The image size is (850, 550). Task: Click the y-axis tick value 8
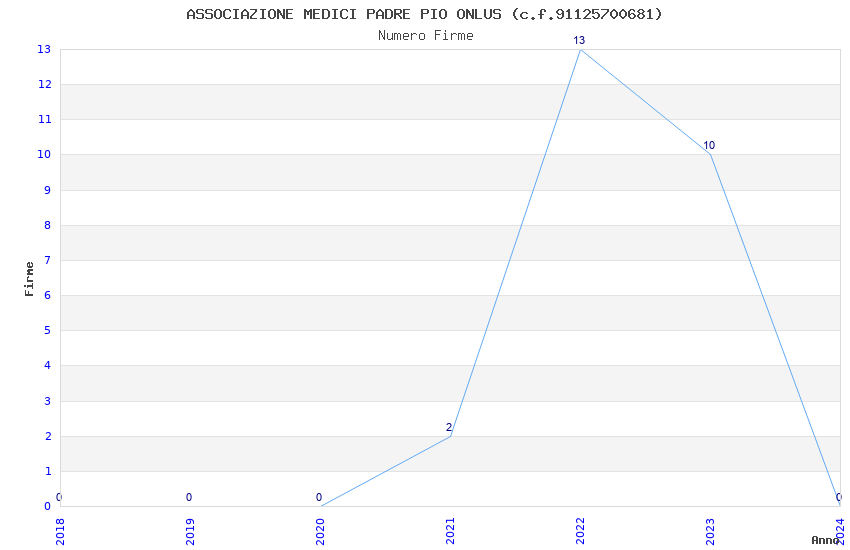pyautogui.click(x=48, y=225)
